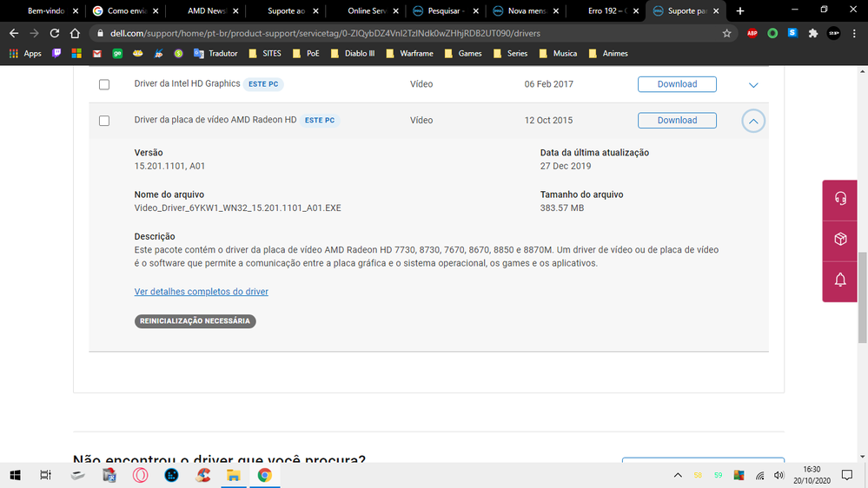Open the Windows Start menu
868x488 pixels.
(x=15, y=475)
